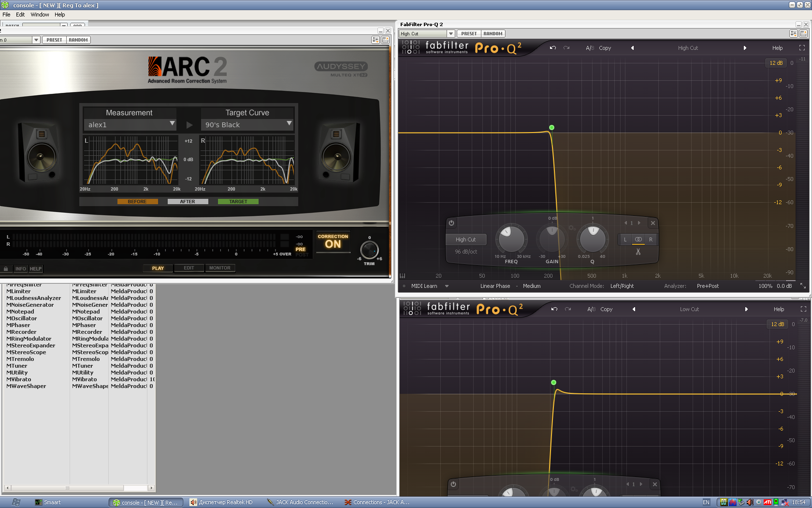Viewport: 812px width, 508px height.
Task: Select the next preset after Low Cut
Action: pyautogui.click(x=746, y=309)
